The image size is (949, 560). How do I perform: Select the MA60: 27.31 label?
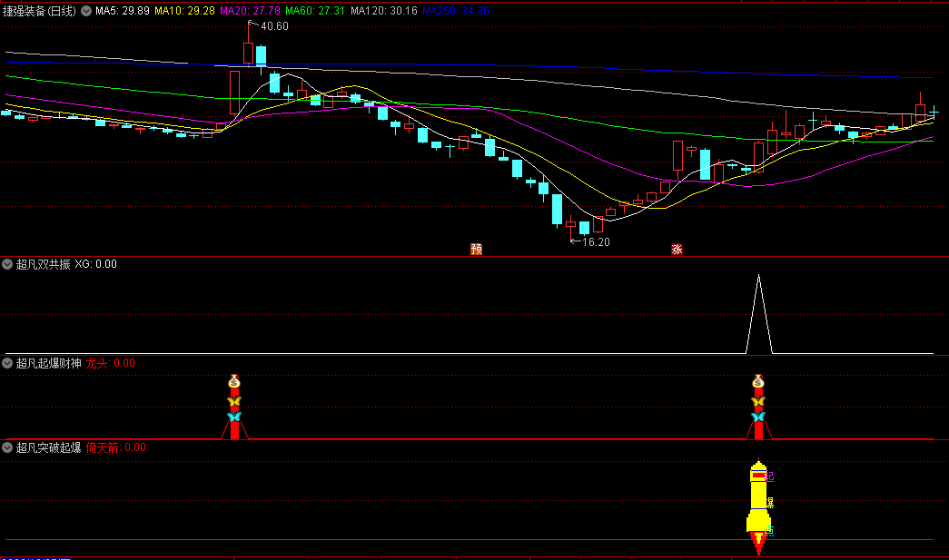point(315,11)
